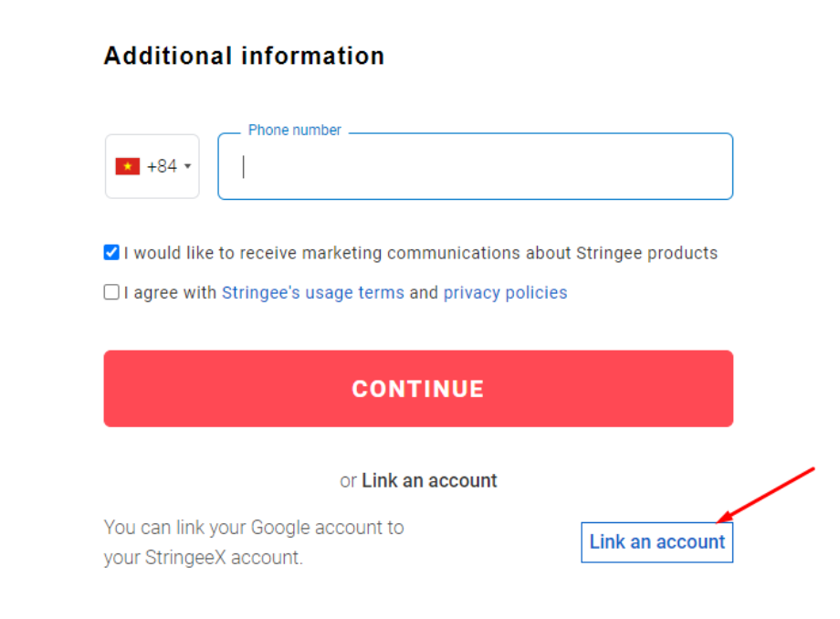Click the word "and" between the links
Image resolution: width=840 pixels, height=619 pixels.
[x=424, y=293]
